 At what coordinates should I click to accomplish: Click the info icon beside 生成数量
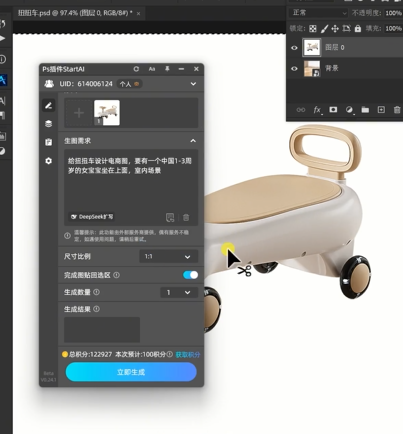[x=96, y=292]
